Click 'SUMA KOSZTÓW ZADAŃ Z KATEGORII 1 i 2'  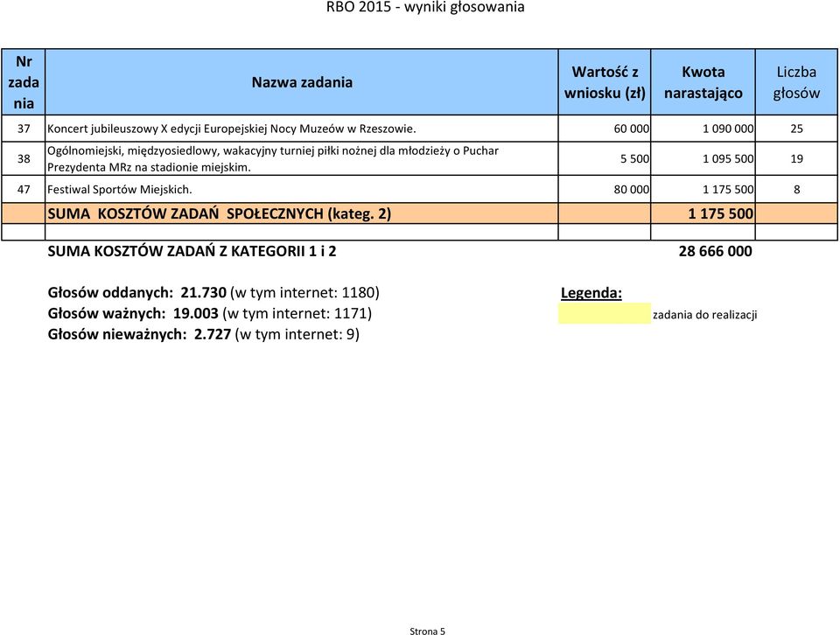tap(192, 251)
